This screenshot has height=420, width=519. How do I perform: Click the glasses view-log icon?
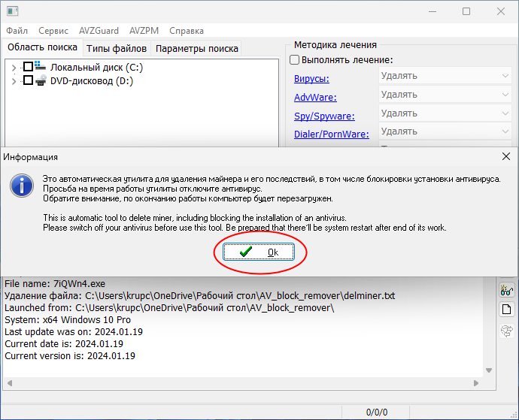coord(507,290)
